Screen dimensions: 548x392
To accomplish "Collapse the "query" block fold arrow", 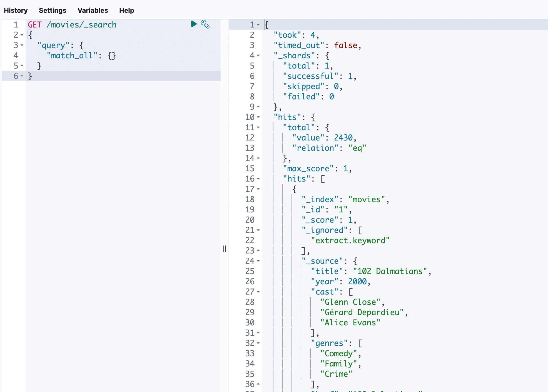I will tap(22, 45).
